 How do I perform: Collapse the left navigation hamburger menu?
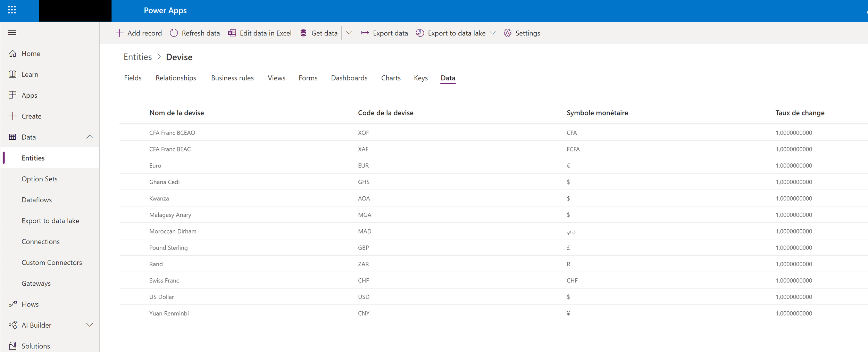pyautogui.click(x=12, y=33)
